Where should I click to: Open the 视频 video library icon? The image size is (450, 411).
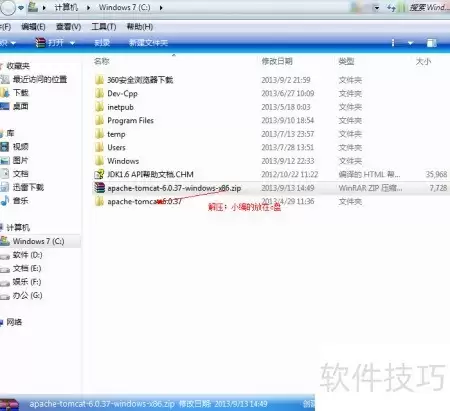5,147
